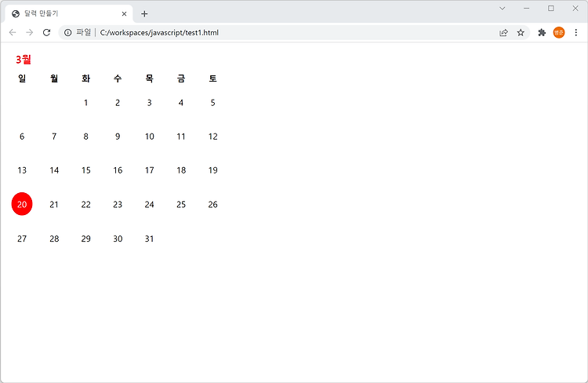Close the 달력 만들기 tab

(124, 14)
